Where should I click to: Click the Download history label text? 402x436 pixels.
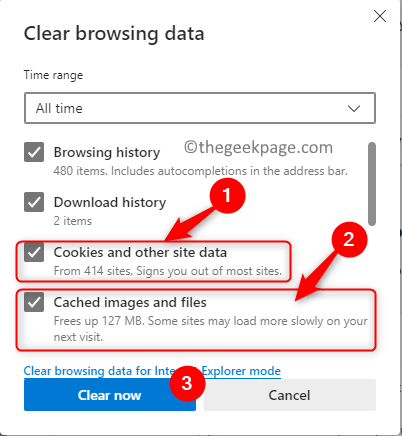click(x=110, y=202)
